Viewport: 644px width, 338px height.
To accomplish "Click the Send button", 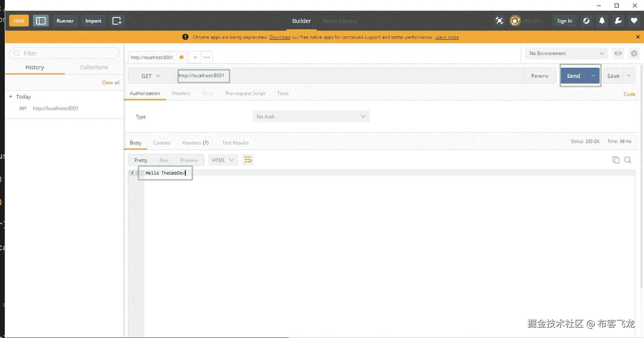I will pyautogui.click(x=573, y=76).
